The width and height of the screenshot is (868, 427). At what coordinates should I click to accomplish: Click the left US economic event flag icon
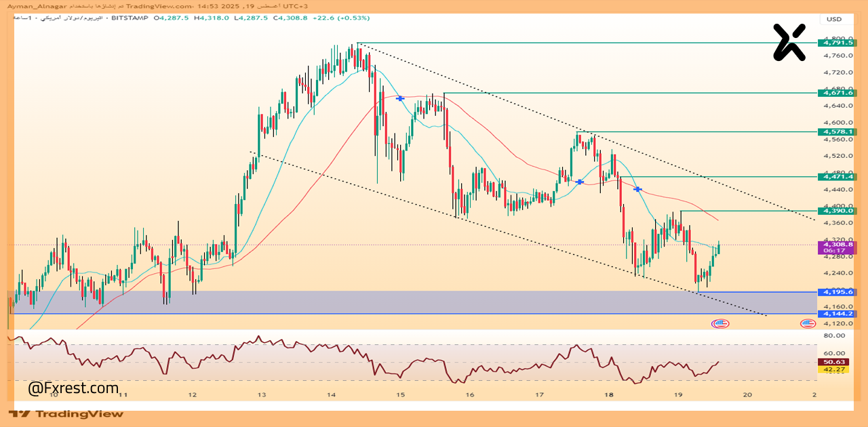click(720, 323)
